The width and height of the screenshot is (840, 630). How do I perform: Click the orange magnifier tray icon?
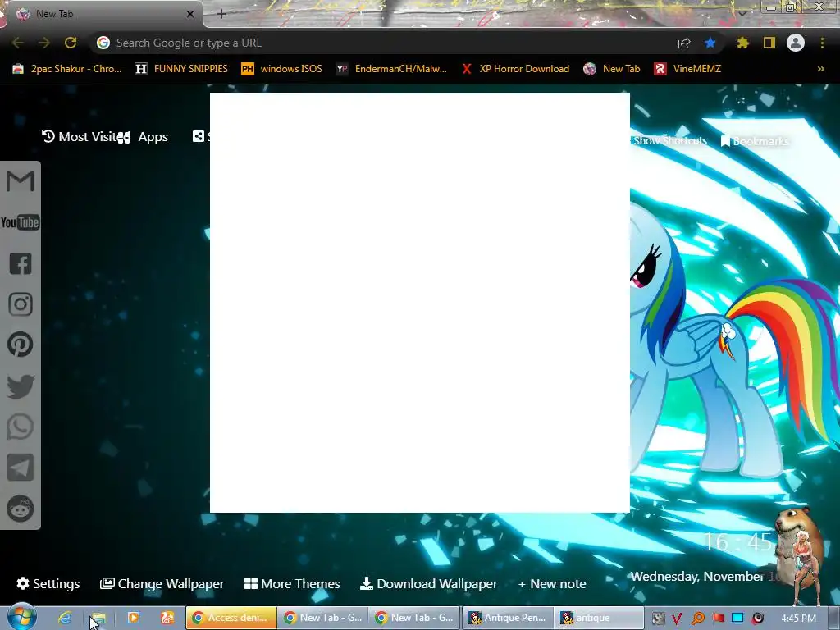(697, 619)
